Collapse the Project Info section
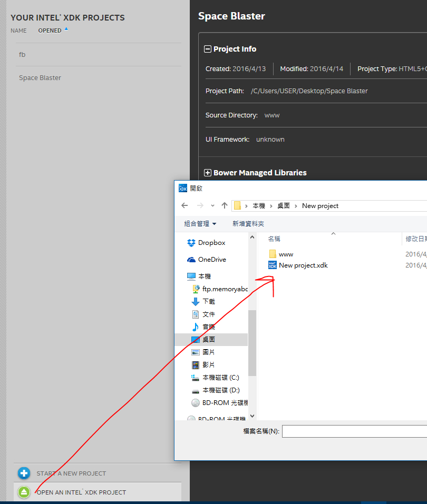The image size is (427, 504). pyautogui.click(x=208, y=49)
